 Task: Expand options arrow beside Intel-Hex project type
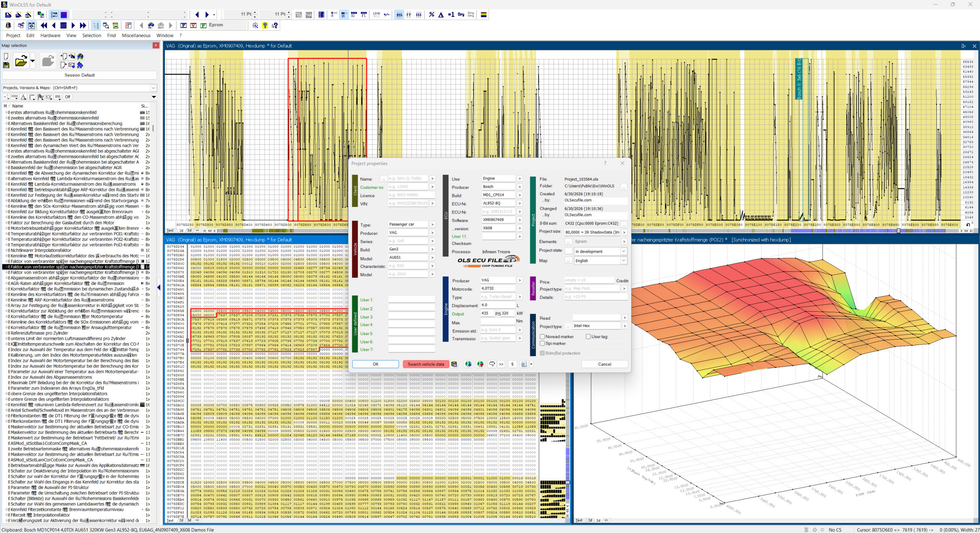pyautogui.click(x=624, y=326)
